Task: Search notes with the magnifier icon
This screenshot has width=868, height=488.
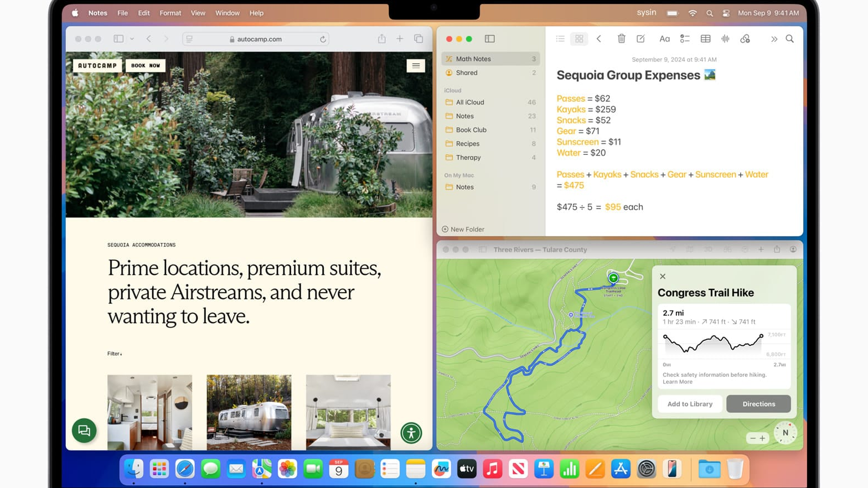Action: pos(789,39)
